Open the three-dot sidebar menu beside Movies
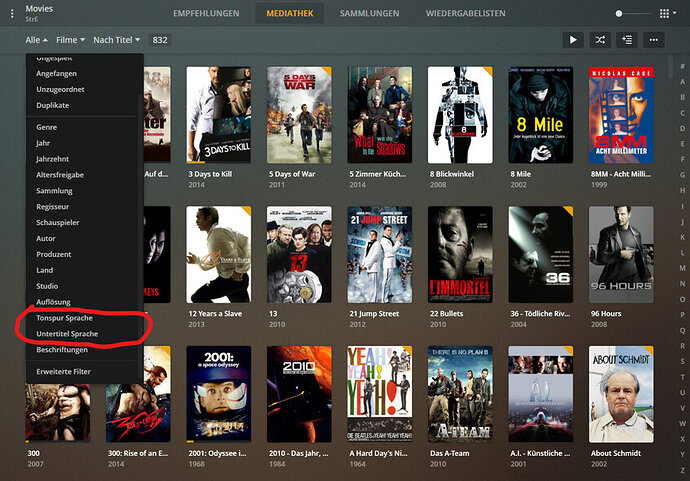 point(12,14)
